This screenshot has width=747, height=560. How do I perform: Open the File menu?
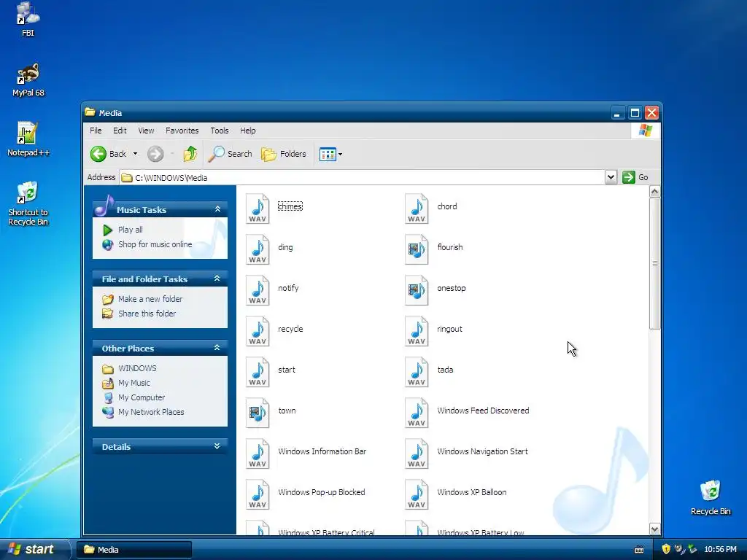tap(96, 131)
